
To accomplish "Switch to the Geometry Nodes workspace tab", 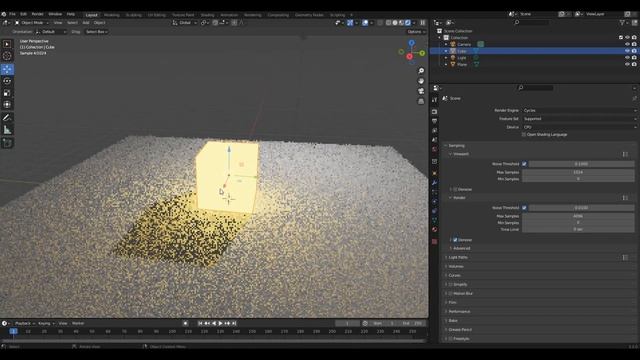I will pos(309,15).
